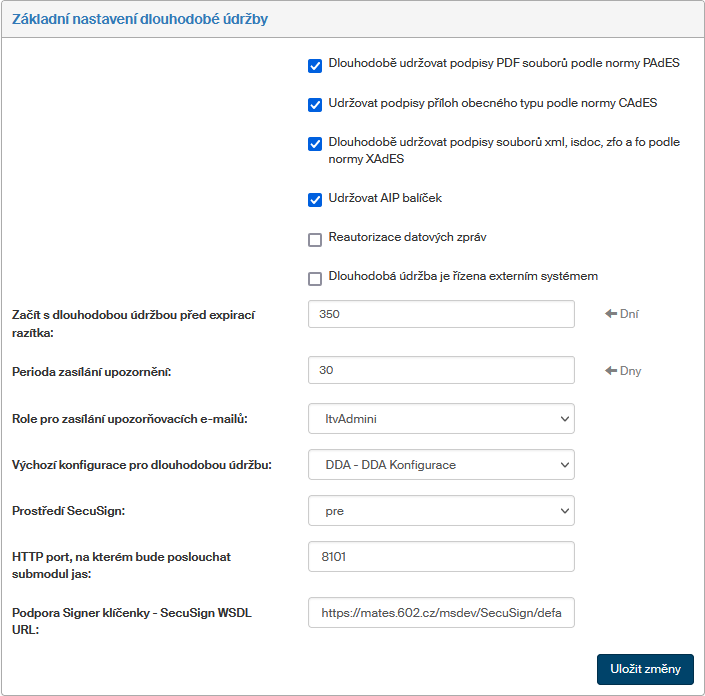
Task: Toggle the XAdES xml signatures checkbox
Action: 315,143
